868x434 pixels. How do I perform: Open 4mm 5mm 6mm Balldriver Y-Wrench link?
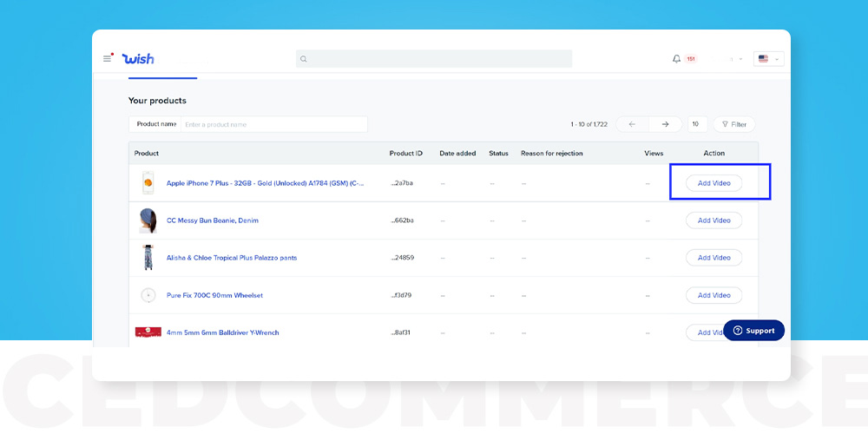[x=222, y=332]
